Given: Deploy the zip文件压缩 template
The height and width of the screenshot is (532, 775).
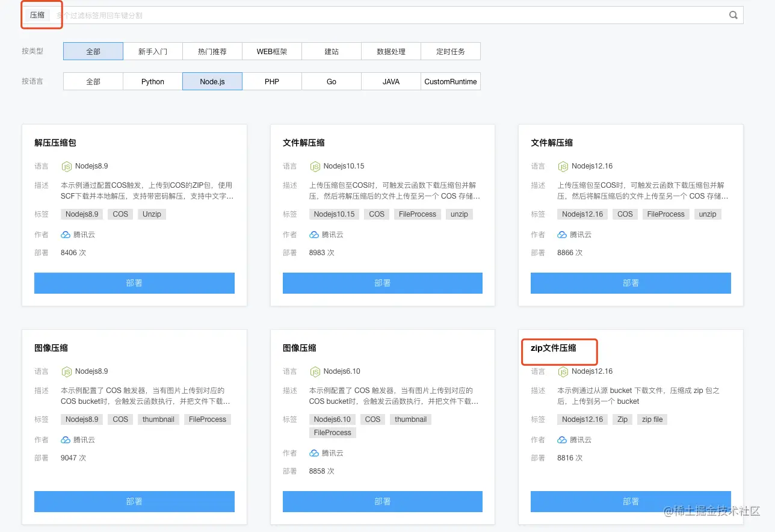Looking at the screenshot, I should tap(631, 501).
